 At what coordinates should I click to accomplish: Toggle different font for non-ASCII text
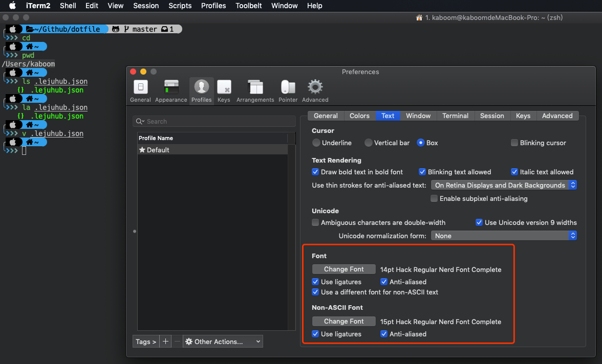coord(315,292)
